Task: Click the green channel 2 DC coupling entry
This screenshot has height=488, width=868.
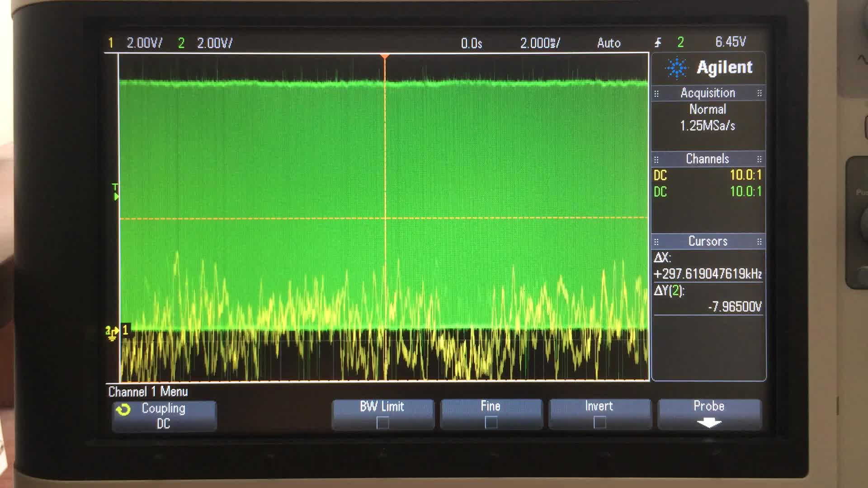Action: [x=660, y=192]
